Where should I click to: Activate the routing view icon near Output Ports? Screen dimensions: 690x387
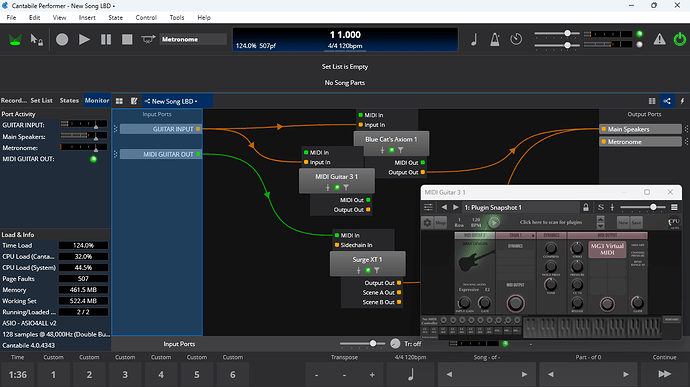[x=667, y=101]
